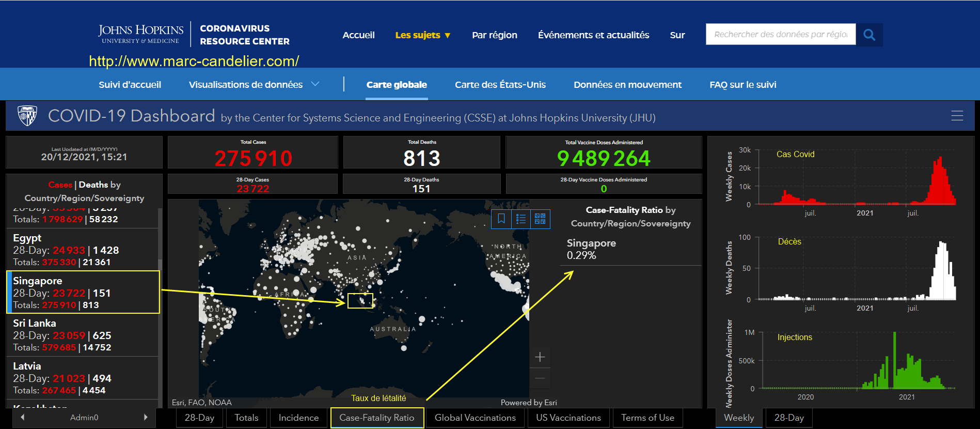Switch to Carte globale tab
980x429 pixels.
pos(397,84)
